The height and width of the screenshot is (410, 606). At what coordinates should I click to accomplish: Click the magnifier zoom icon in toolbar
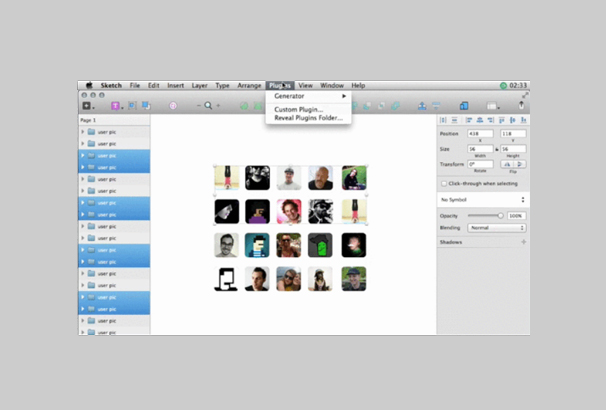click(x=207, y=105)
